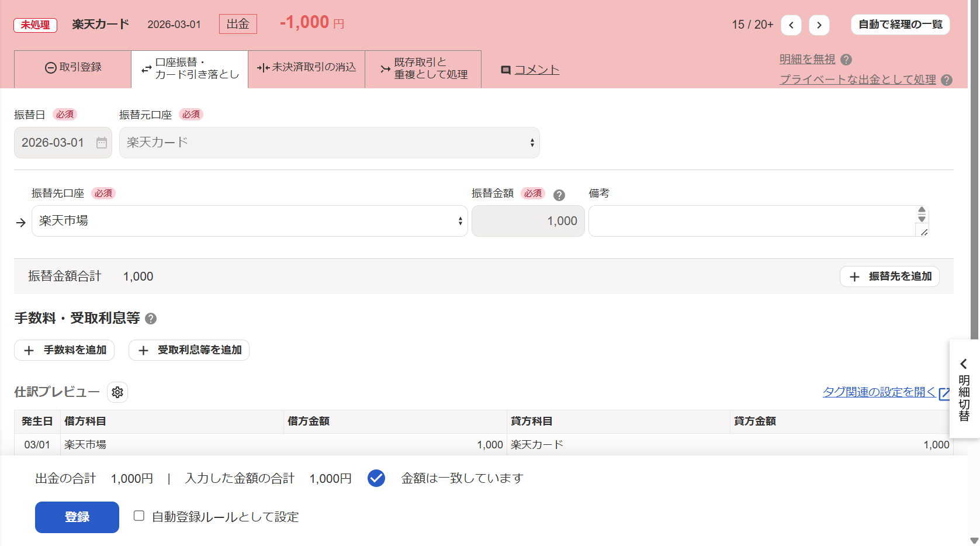Go to the next transaction detail
The image size is (980, 546).
click(819, 25)
